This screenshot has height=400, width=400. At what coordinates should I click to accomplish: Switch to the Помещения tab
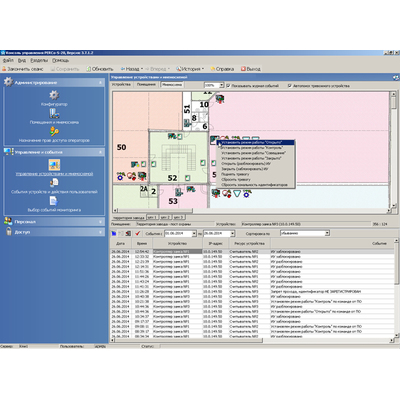(x=146, y=85)
